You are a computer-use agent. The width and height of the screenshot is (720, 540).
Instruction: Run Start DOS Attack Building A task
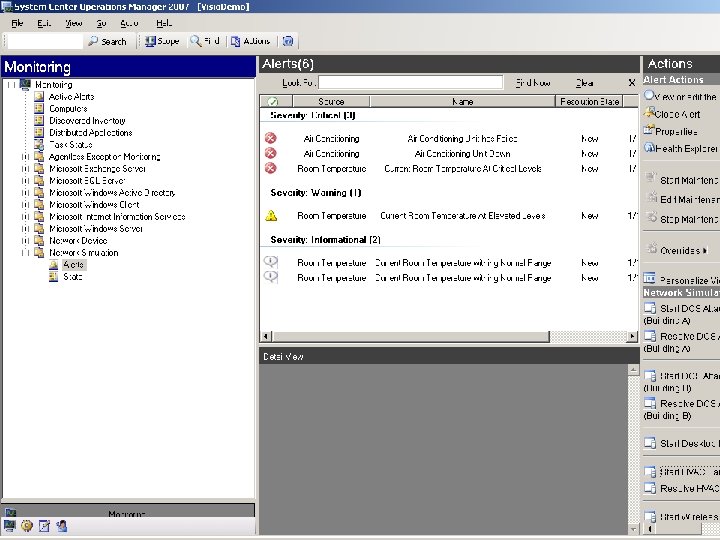[x=681, y=314]
